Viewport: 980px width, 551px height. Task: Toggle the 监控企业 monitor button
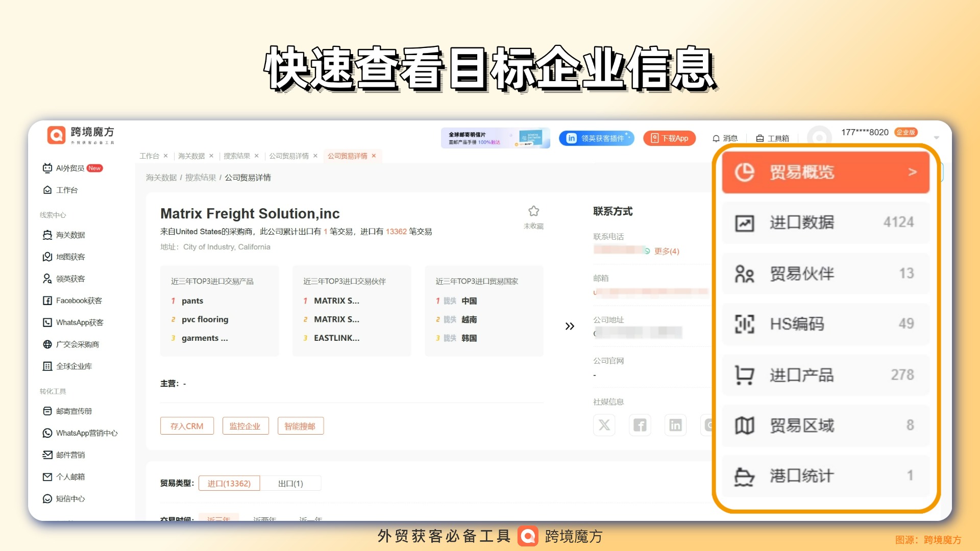244,426
